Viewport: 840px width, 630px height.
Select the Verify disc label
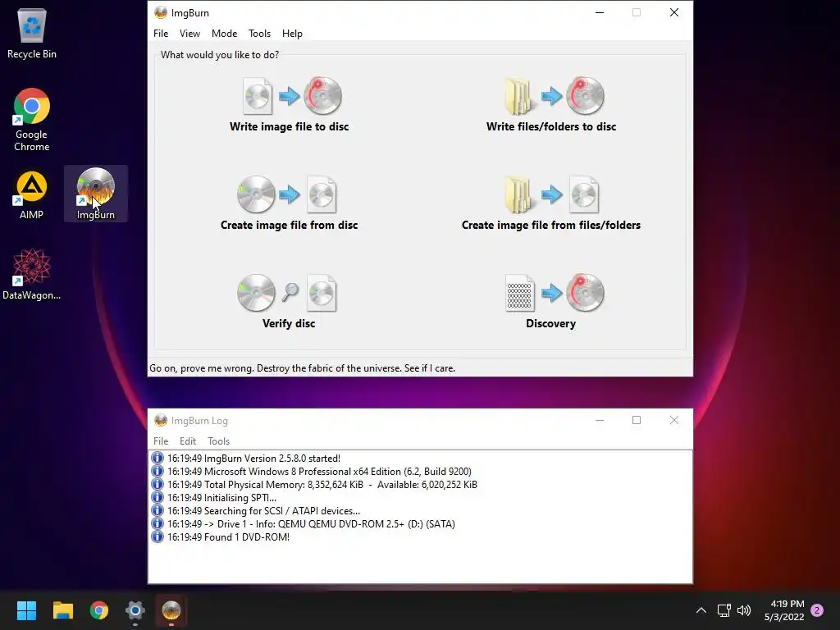pos(289,323)
